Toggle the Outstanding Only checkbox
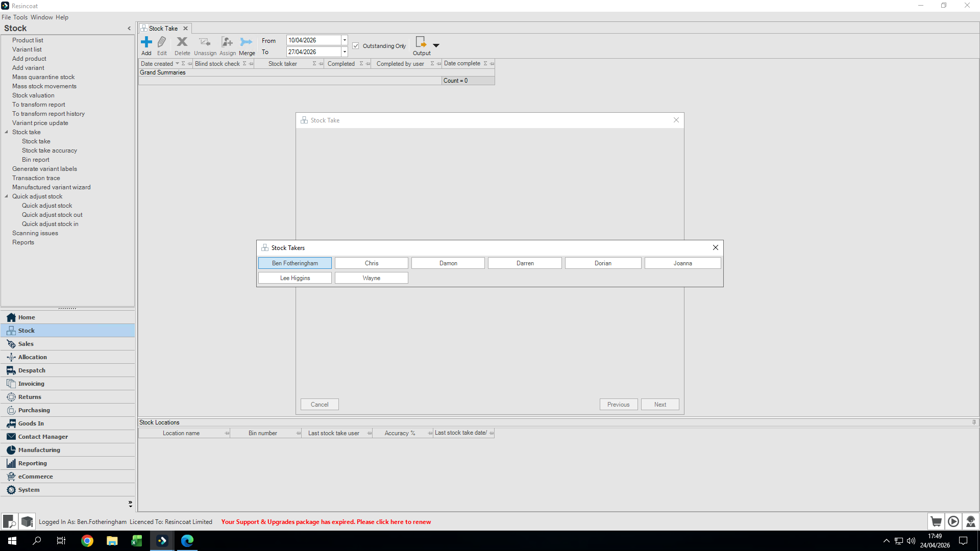 pos(356,46)
